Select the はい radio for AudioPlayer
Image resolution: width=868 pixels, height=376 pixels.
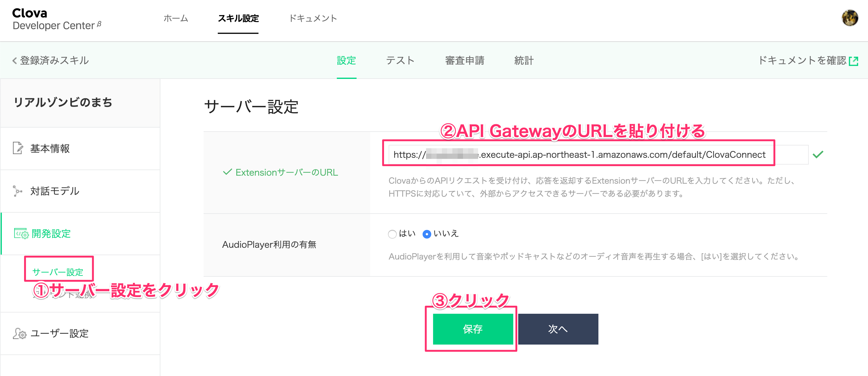click(x=392, y=234)
